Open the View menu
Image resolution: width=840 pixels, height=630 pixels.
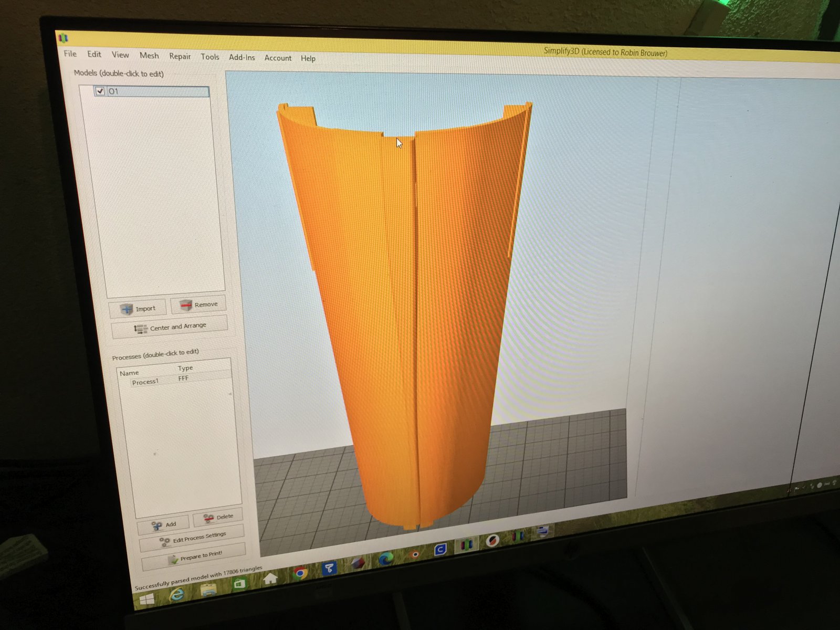pyautogui.click(x=120, y=55)
